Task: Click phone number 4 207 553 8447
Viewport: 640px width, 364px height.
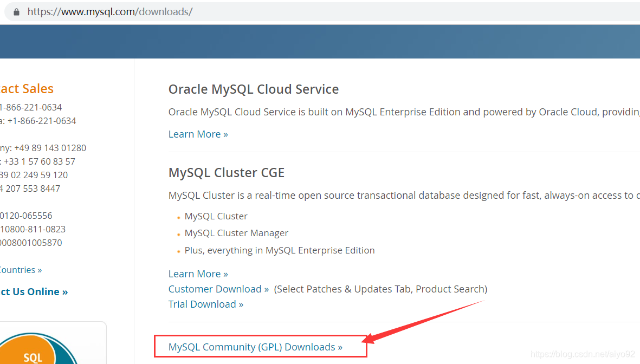Action: pyautogui.click(x=30, y=188)
